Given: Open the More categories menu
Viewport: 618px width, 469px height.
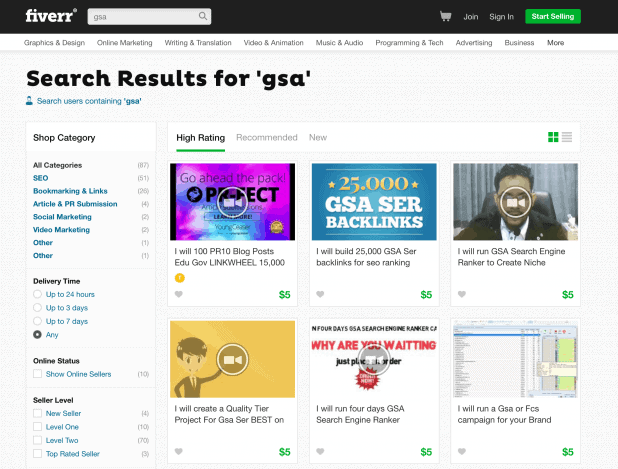Looking at the screenshot, I should pos(555,43).
